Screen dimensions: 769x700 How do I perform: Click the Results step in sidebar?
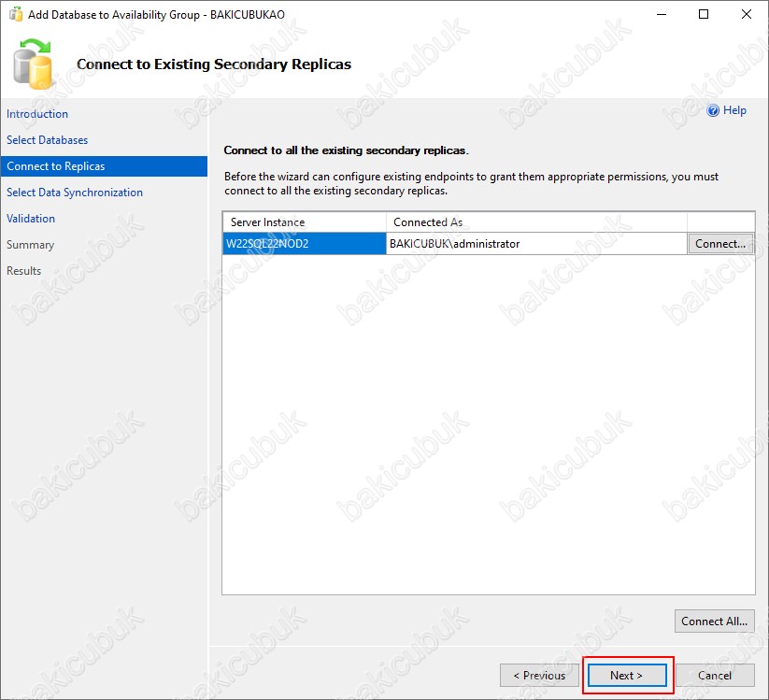[24, 271]
